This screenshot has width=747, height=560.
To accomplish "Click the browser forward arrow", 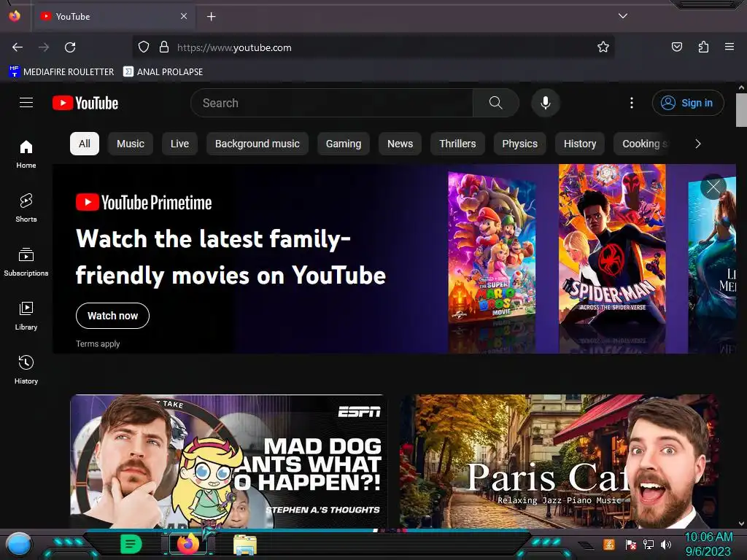I will pyautogui.click(x=44, y=47).
